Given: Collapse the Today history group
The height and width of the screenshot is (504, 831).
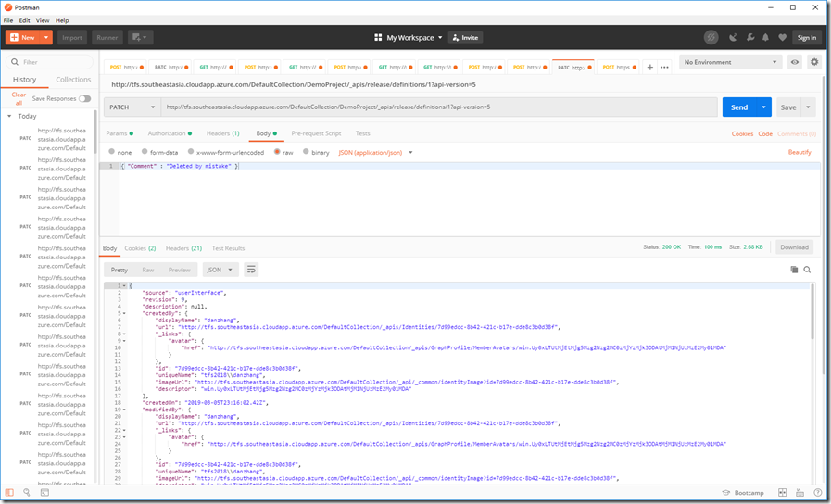Looking at the screenshot, I should (9, 116).
